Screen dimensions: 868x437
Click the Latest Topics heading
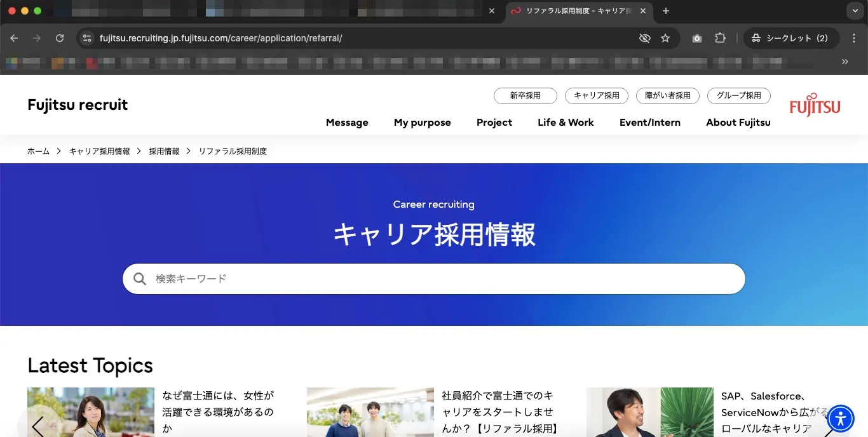point(90,365)
